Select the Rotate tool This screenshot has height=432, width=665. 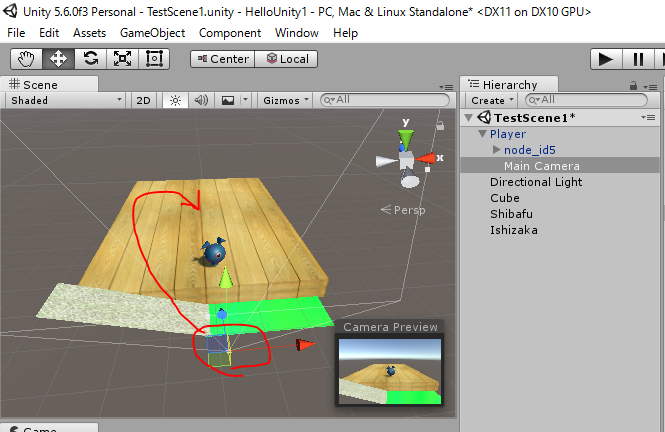click(90, 59)
